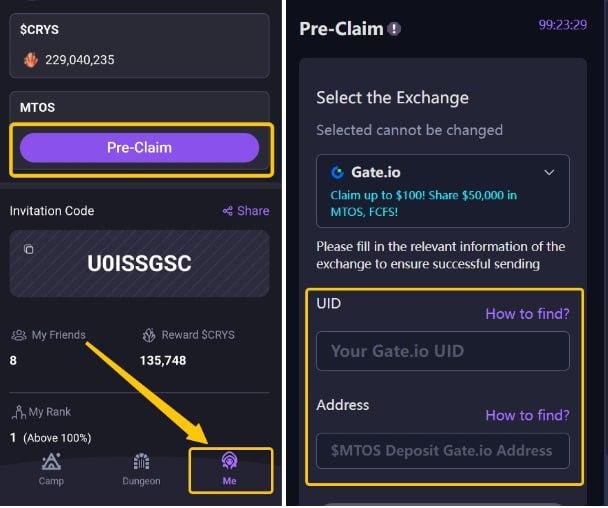
Task: Expand the Gate.io exchange dropdown
Action: click(442, 190)
